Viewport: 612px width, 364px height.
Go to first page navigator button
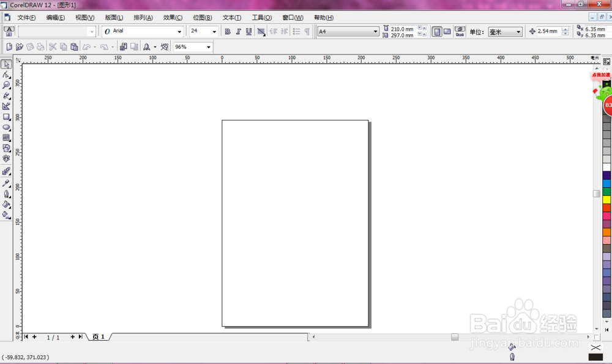(26, 336)
